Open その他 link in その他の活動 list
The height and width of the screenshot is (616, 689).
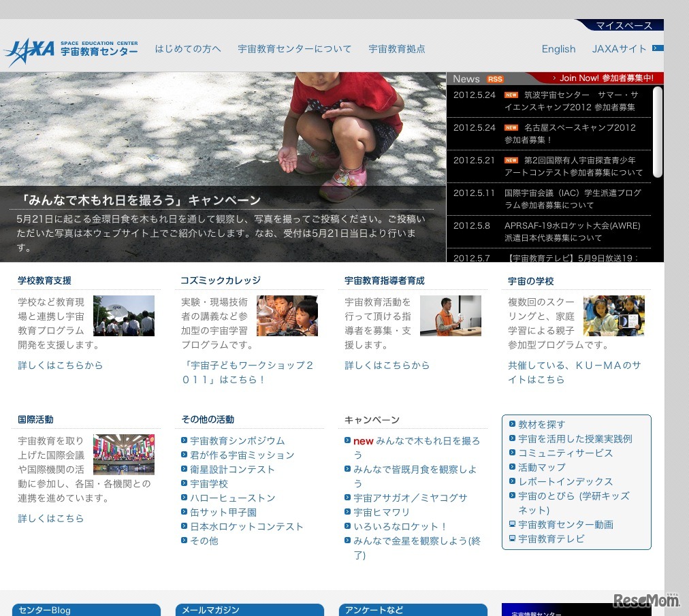click(204, 540)
